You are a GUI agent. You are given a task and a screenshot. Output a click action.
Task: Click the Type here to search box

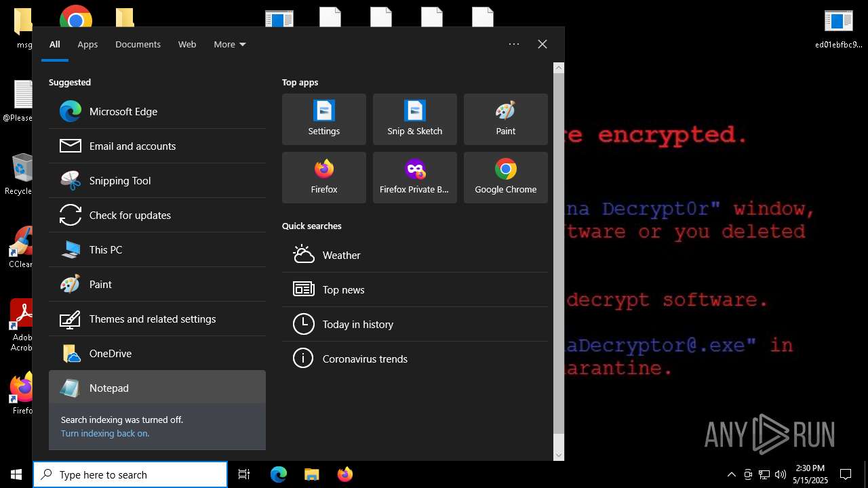coord(130,474)
